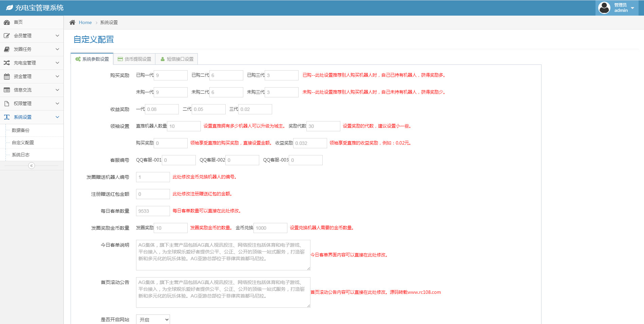The width and height of the screenshot is (644, 324).
Task: Open the Home breadcrumb link
Action: click(x=85, y=22)
